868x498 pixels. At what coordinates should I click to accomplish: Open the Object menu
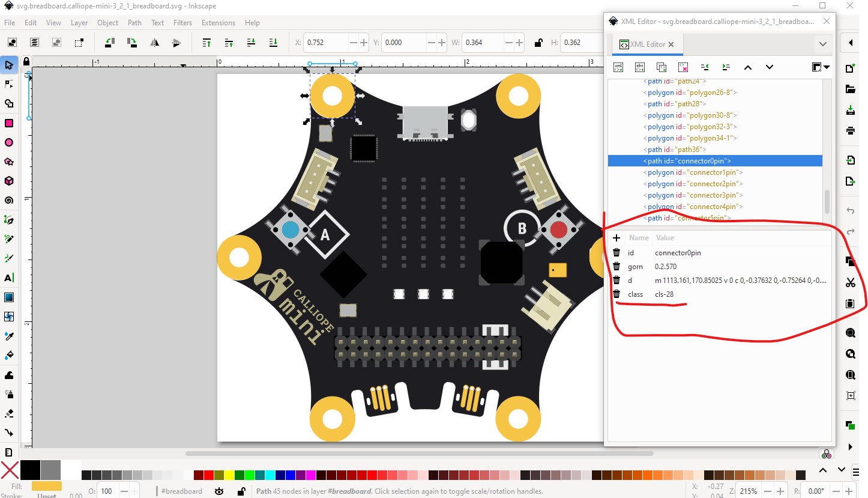108,23
